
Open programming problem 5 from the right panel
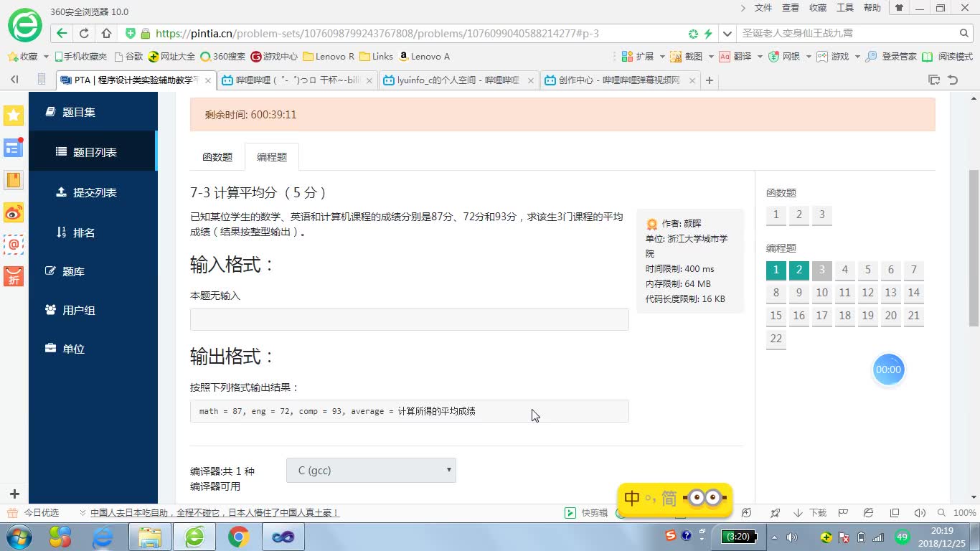coord(867,270)
